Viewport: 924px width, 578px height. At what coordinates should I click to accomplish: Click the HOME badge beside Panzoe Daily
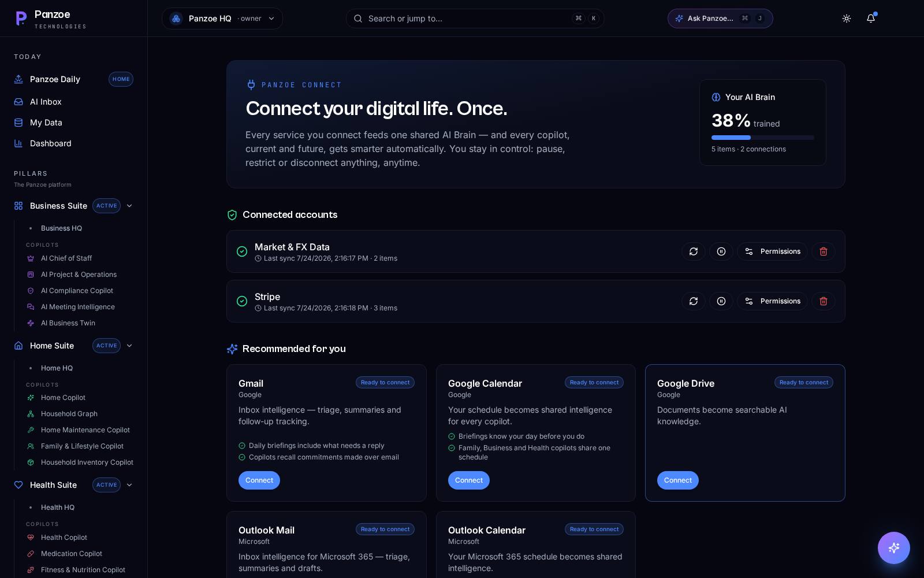point(121,79)
